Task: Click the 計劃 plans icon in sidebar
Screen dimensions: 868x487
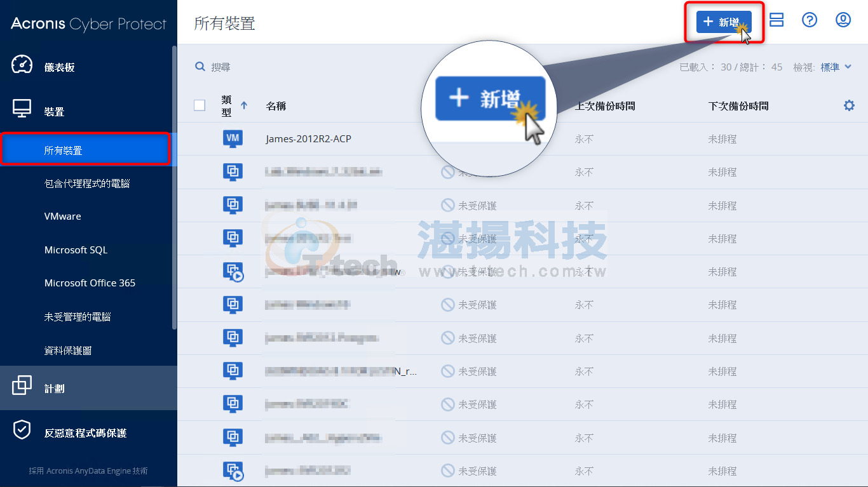Action: pyautogui.click(x=22, y=386)
